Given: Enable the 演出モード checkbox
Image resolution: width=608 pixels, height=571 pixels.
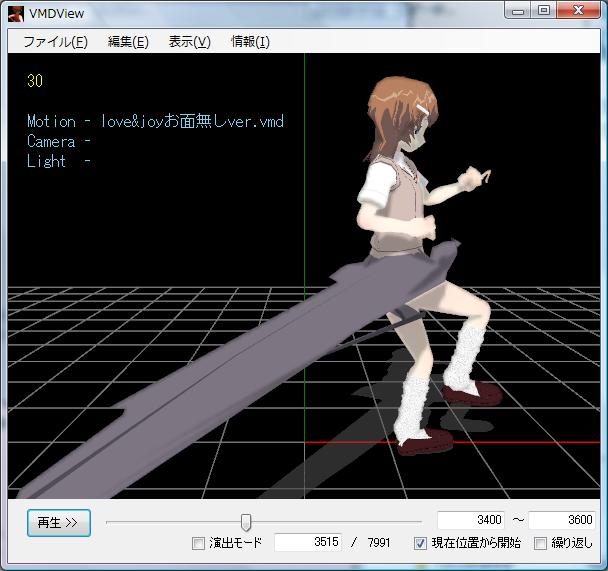Looking at the screenshot, I should [x=198, y=543].
